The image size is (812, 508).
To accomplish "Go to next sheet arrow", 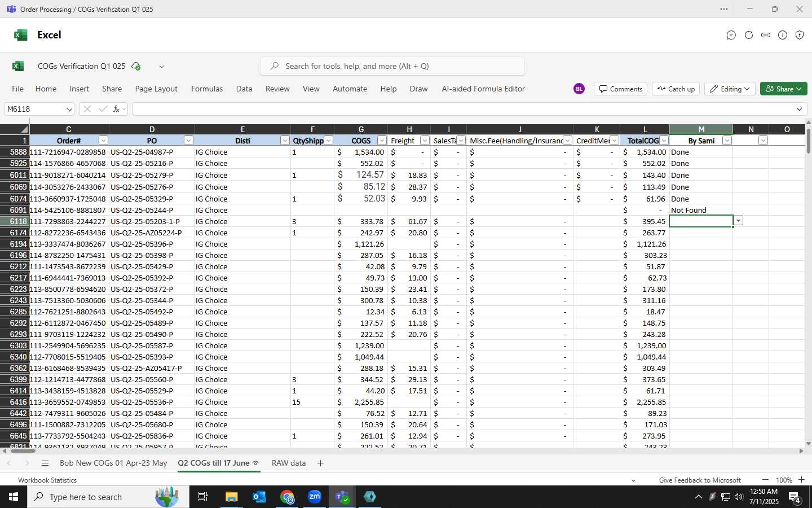I will tap(27, 463).
